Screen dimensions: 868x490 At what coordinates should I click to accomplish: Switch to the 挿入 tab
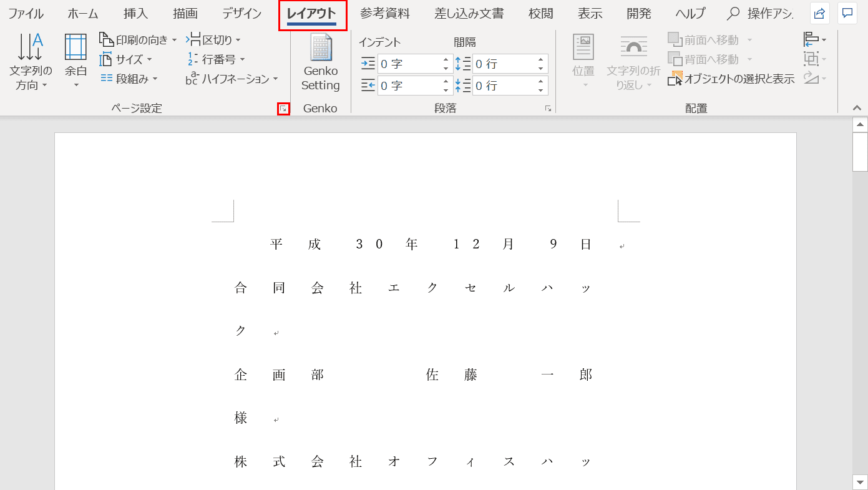point(136,13)
